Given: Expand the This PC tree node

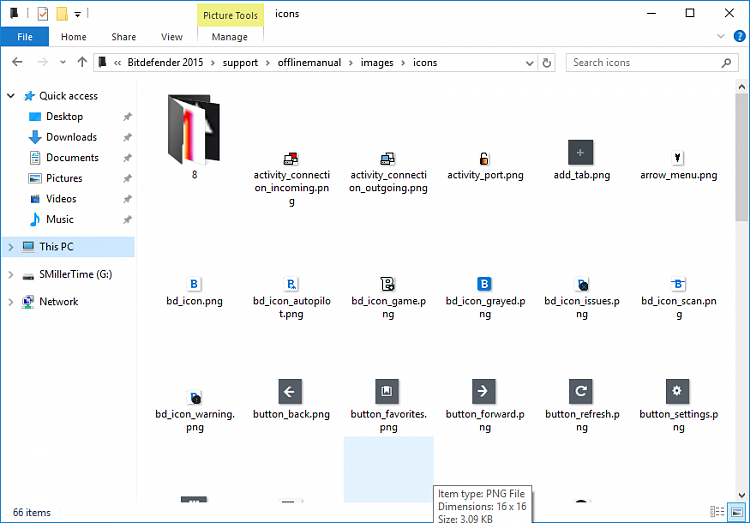Looking at the screenshot, I should 11,247.
